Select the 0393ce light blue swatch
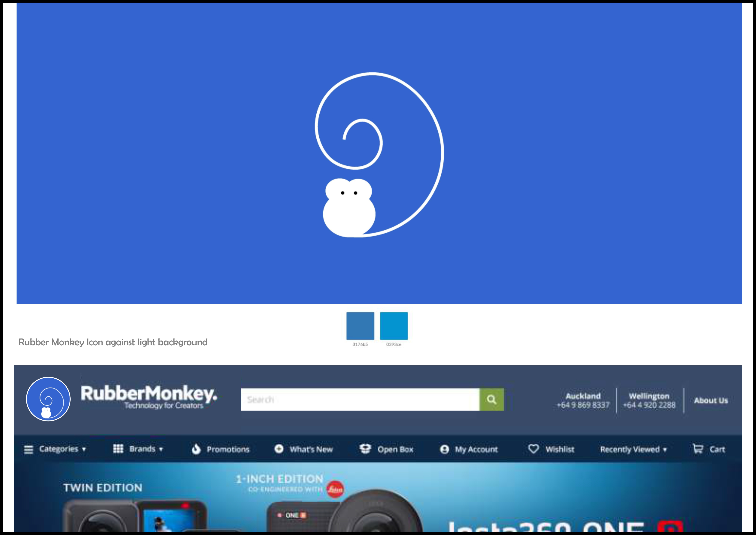This screenshot has height=535, width=756. click(394, 326)
